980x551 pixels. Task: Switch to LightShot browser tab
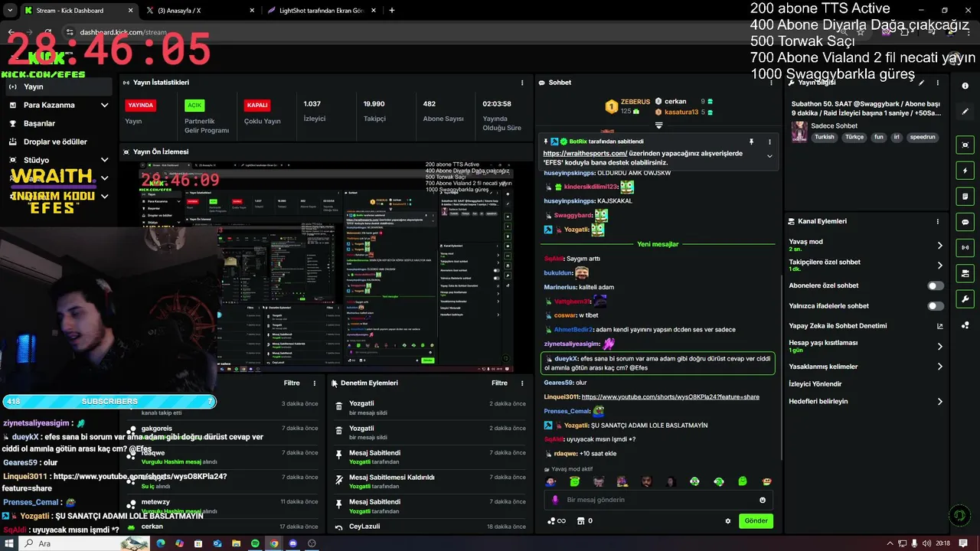[322, 11]
